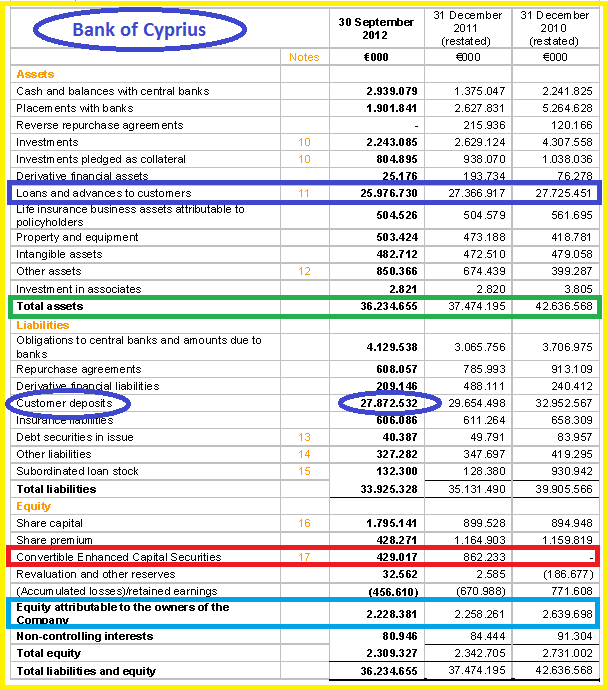Select 'Derivative financial liabilities' row label

(88, 386)
